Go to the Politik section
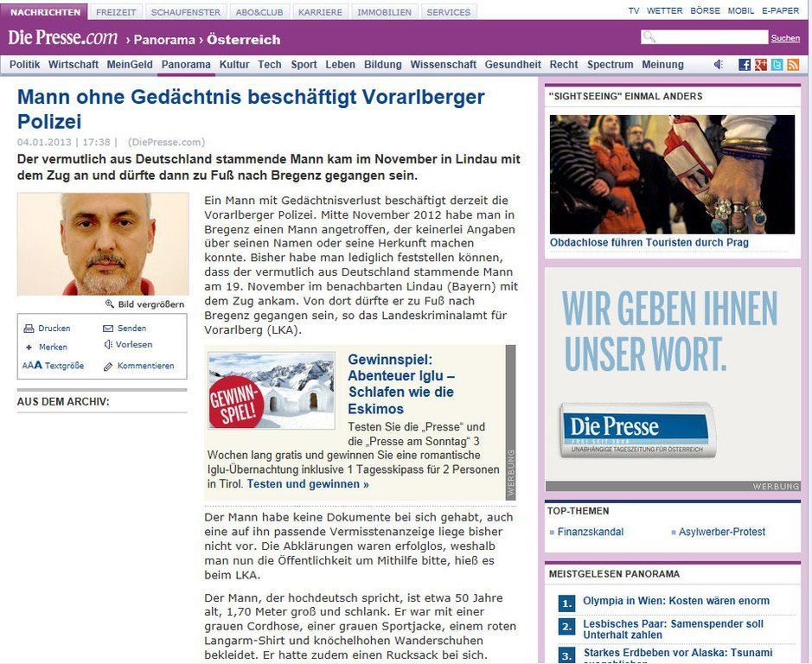The width and height of the screenshot is (812, 664). (x=25, y=65)
